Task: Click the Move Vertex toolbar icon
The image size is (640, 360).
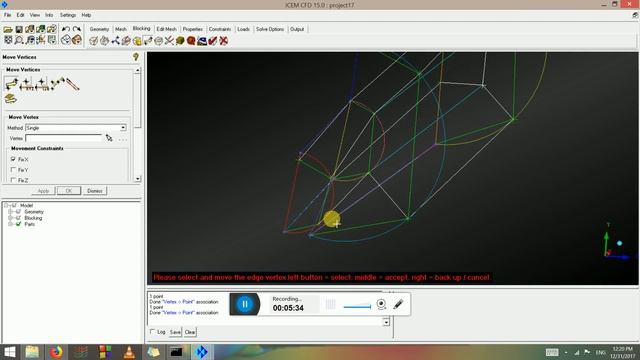Action: [148, 41]
